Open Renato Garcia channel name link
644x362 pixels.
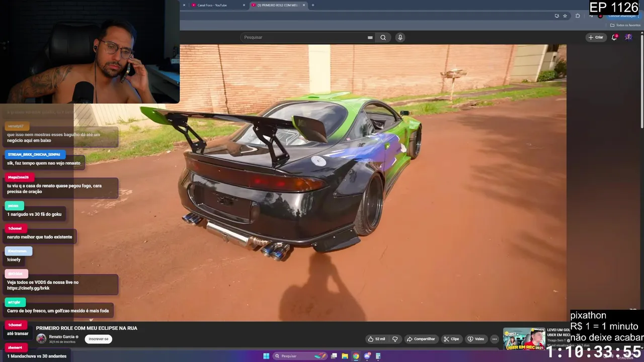pos(62,336)
